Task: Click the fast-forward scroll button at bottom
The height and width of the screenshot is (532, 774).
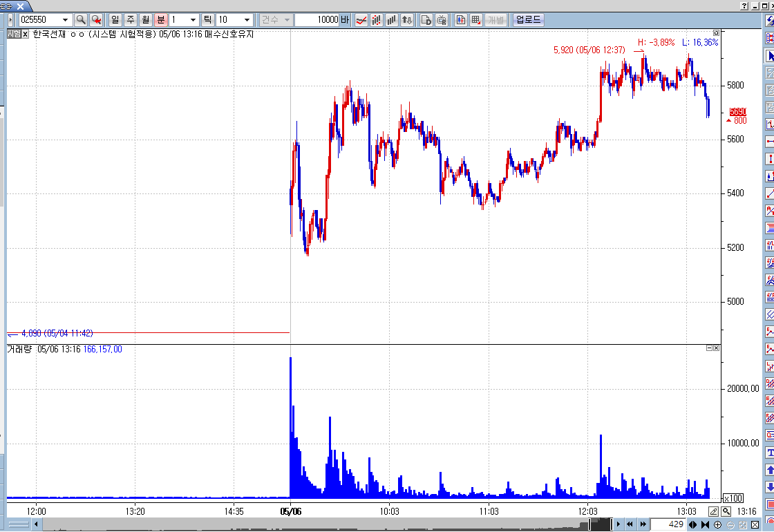Action: [643, 525]
